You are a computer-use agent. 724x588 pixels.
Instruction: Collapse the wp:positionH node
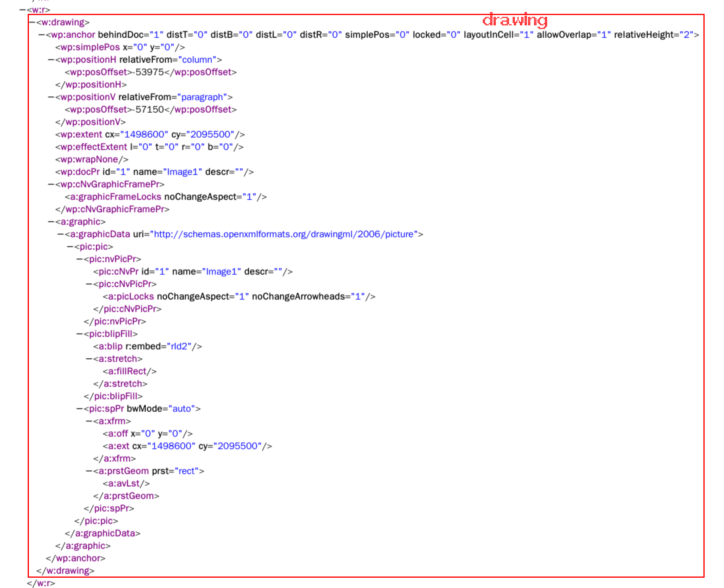pyautogui.click(x=51, y=60)
